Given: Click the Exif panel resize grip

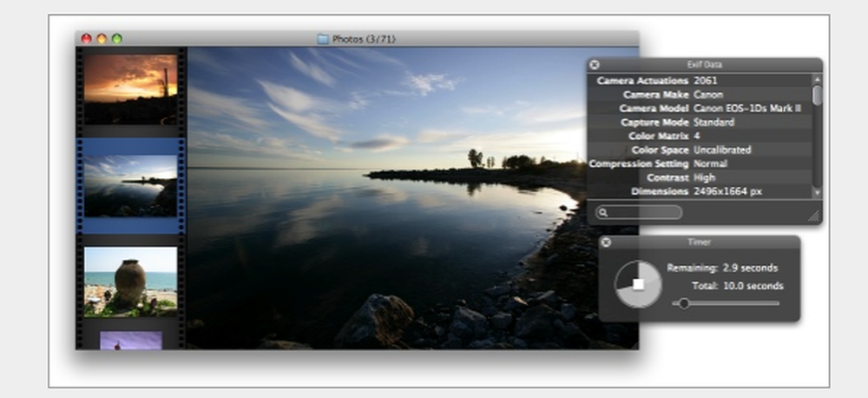Looking at the screenshot, I should click(814, 216).
